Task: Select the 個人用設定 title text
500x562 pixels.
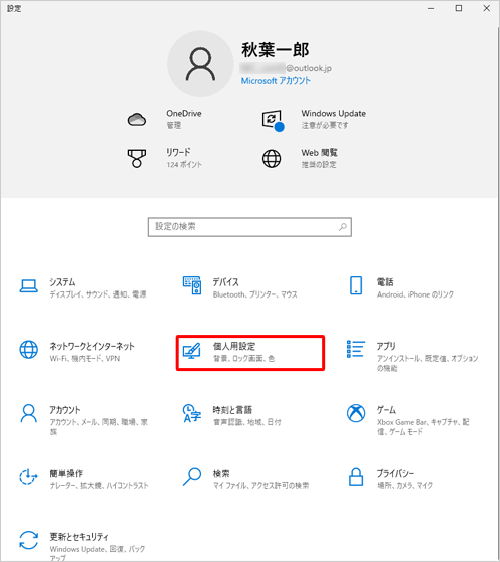Action: coord(234,346)
